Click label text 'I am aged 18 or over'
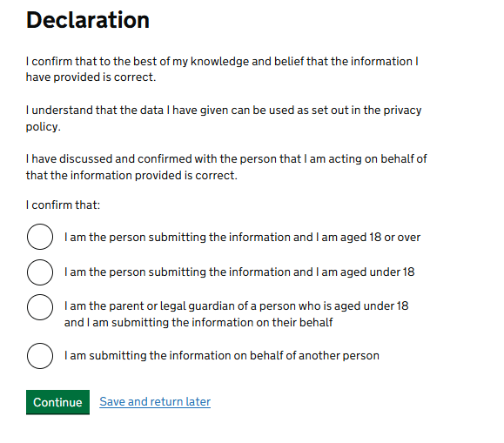Image resolution: width=504 pixels, height=443 pixels. pyautogui.click(x=367, y=238)
